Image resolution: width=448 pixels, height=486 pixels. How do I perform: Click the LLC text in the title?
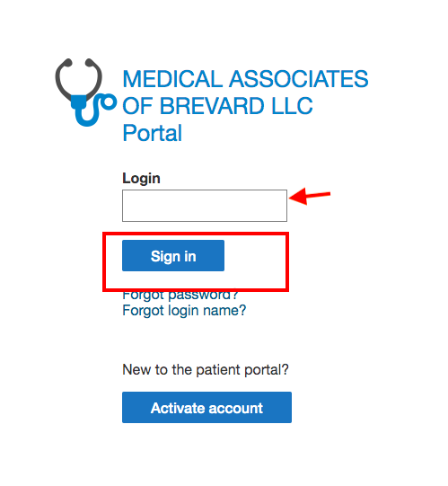click(292, 106)
